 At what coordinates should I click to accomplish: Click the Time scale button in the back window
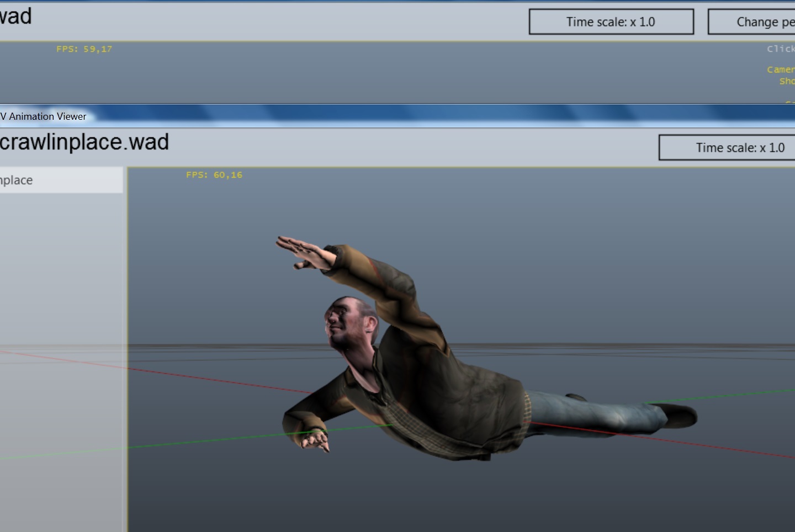611,22
